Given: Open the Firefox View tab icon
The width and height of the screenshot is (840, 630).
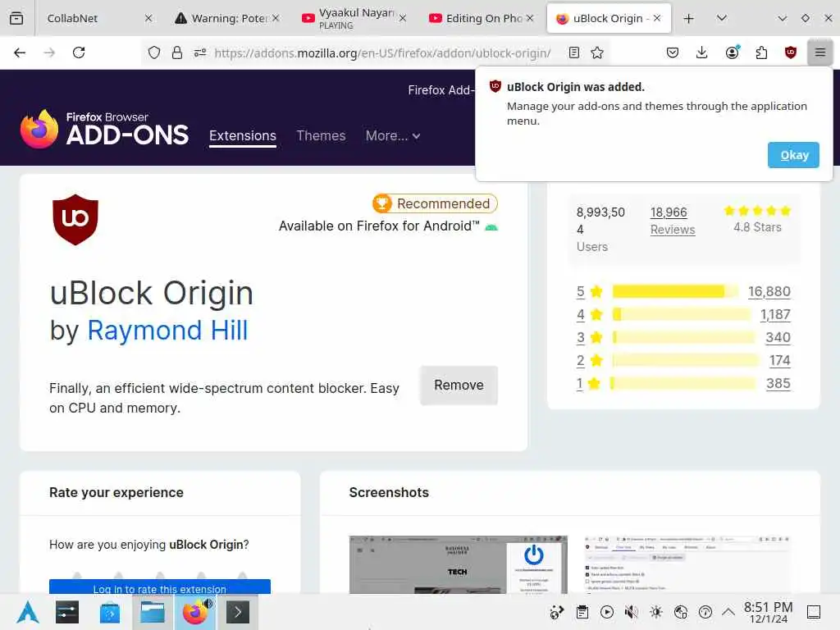Looking at the screenshot, I should 16,18.
